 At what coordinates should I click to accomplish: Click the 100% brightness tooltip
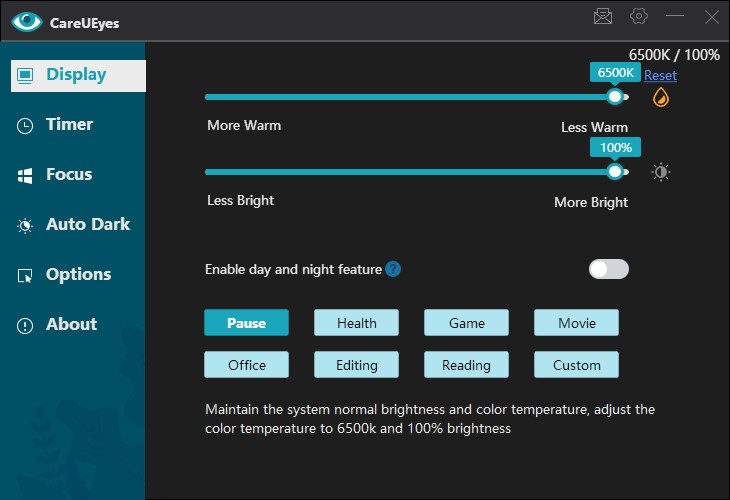coord(615,148)
